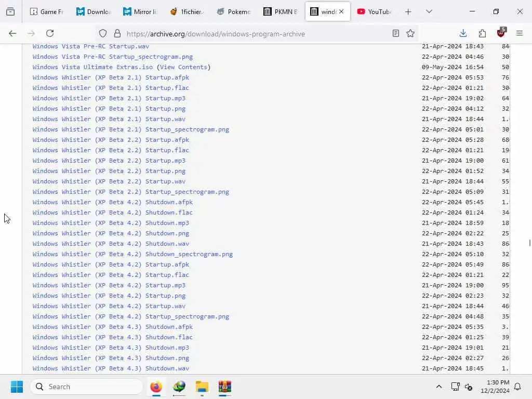Screen dimensions: 532x399
Task: Reload the current page
Action: click(x=50, y=33)
